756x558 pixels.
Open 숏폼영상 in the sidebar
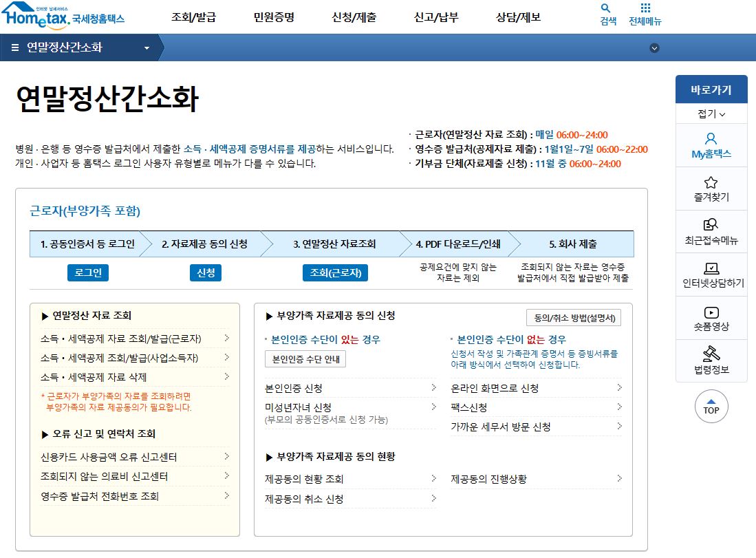coord(711,318)
